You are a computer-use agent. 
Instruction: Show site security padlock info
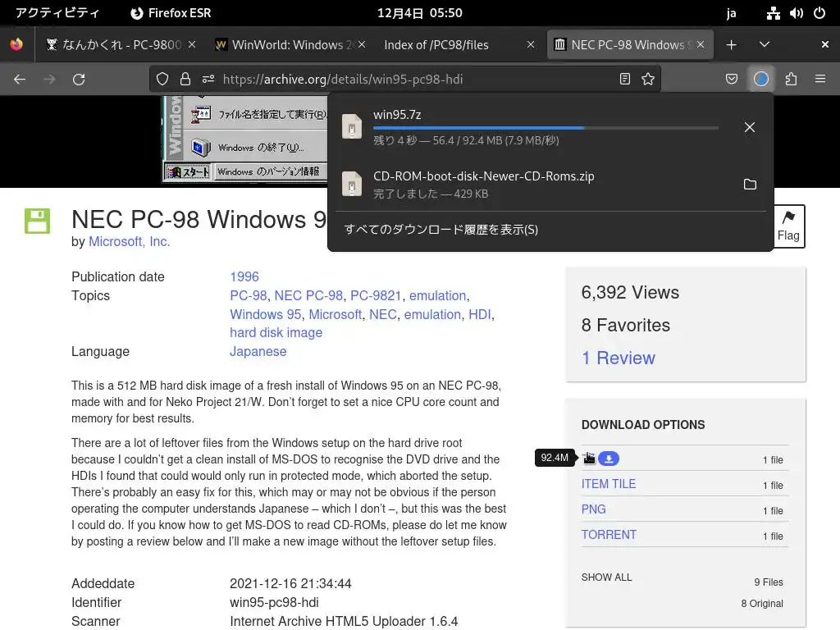(185, 80)
